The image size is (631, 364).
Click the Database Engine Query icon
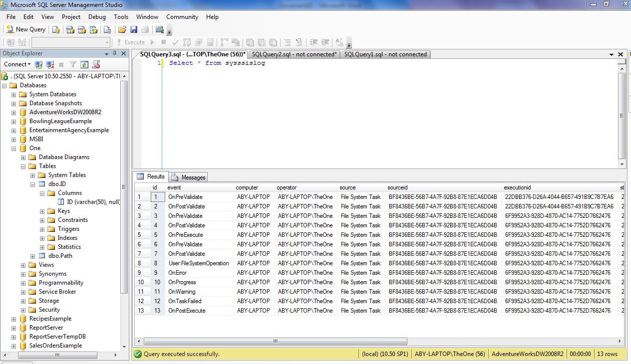(56, 29)
